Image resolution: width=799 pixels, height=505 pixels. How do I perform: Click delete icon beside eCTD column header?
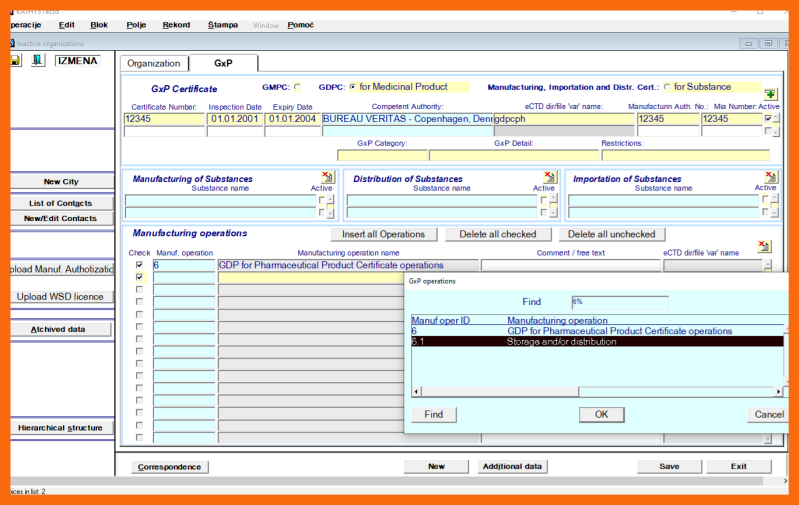click(764, 246)
